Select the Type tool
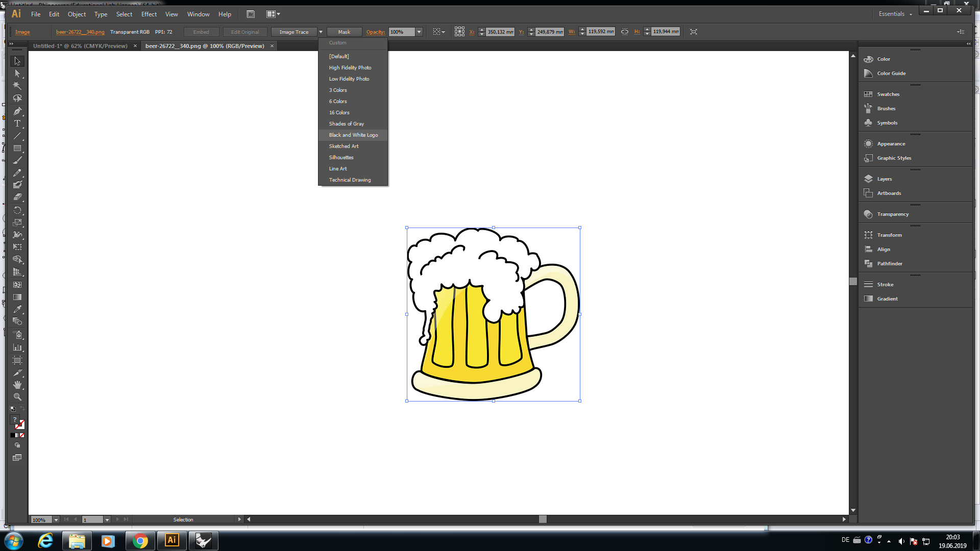This screenshot has width=980, height=551. click(17, 123)
